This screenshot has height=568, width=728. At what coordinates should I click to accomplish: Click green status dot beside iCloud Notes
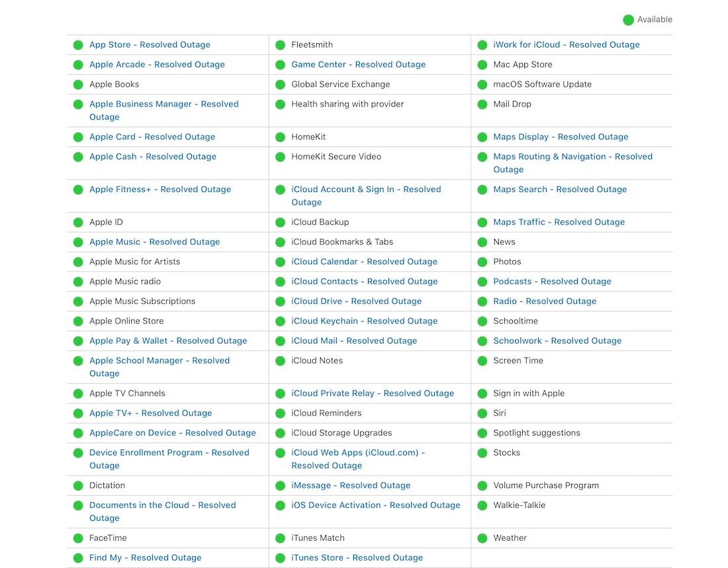pyautogui.click(x=280, y=361)
